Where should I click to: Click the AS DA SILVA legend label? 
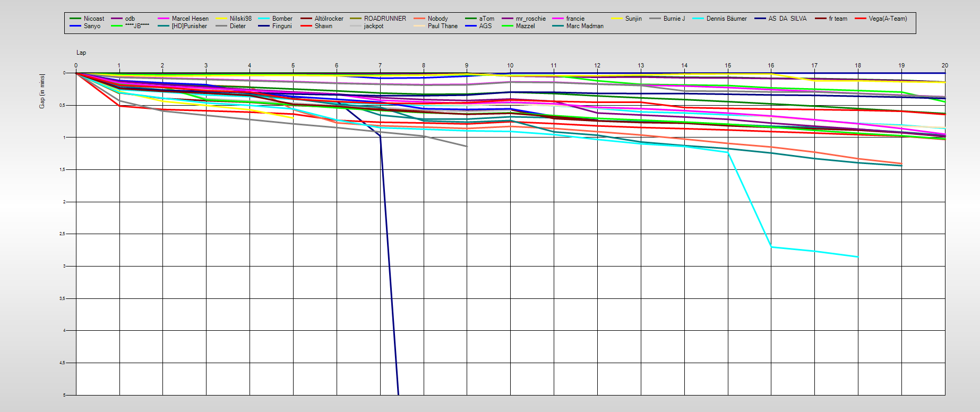coord(787,19)
